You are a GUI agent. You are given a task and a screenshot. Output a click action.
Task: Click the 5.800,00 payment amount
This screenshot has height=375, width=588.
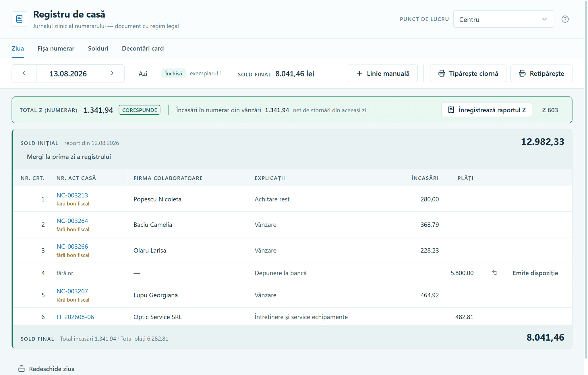(x=462, y=273)
